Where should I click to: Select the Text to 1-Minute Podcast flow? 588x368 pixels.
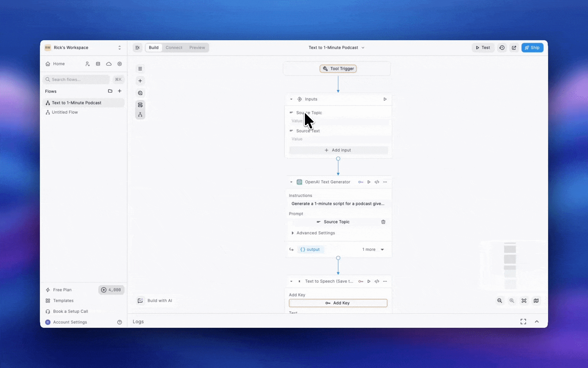coord(83,103)
